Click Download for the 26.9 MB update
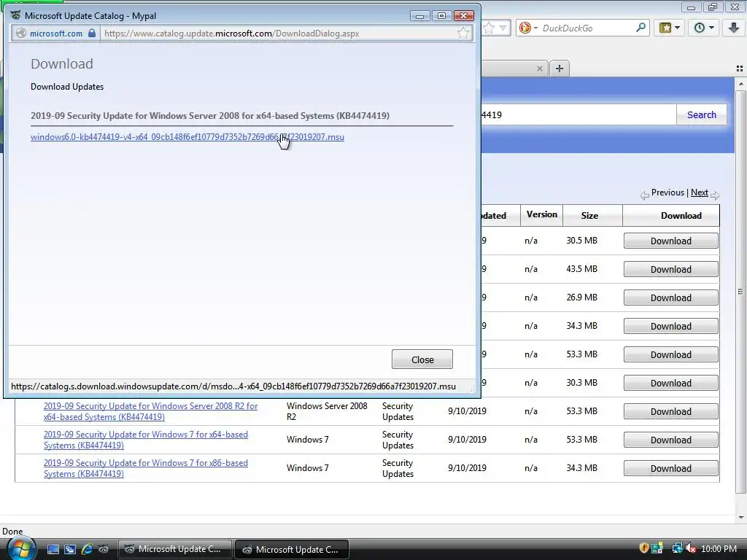The width and height of the screenshot is (747, 560). (671, 298)
